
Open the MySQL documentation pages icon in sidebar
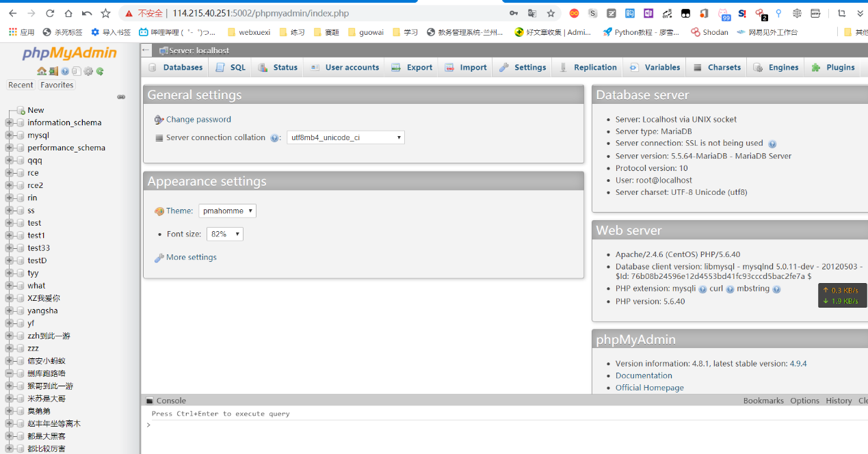click(x=77, y=71)
